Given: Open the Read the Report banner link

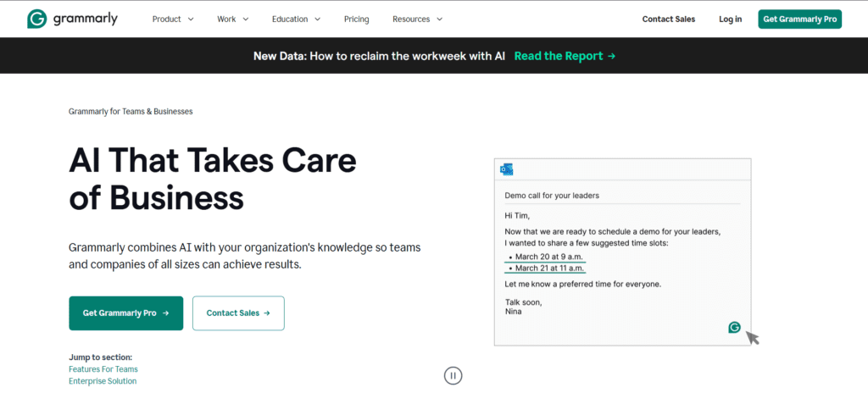Looking at the screenshot, I should pyautogui.click(x=565, y=56).
